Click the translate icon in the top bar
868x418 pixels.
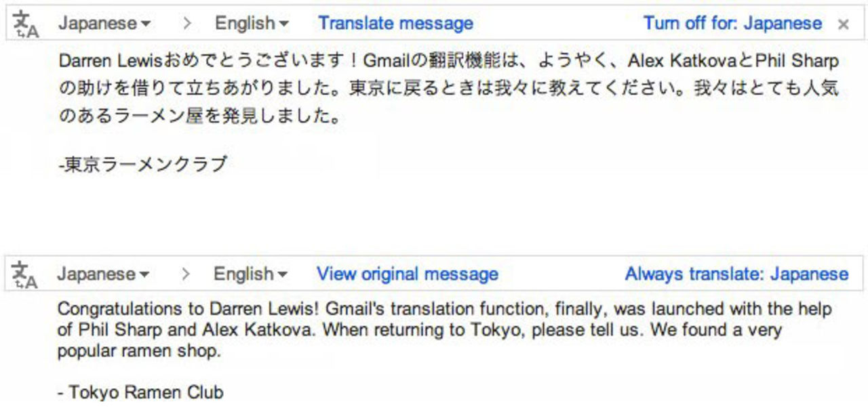pos(26,24)
